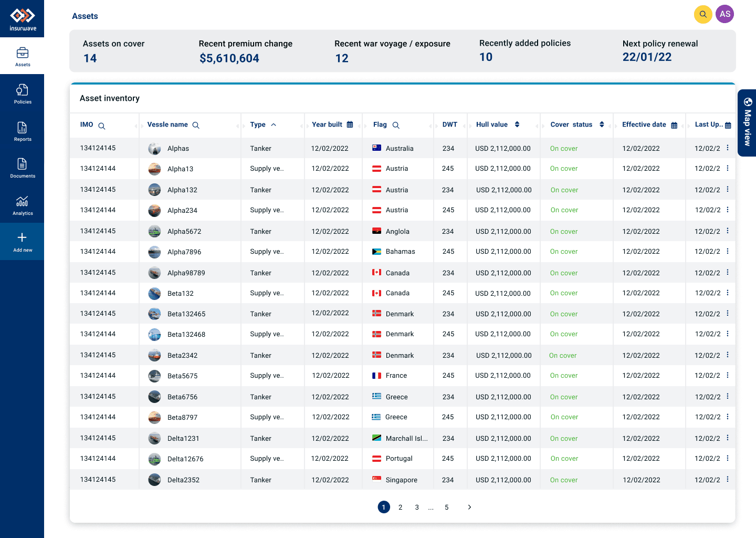Open row actions menu for Alpha98789
This screenshot has height=538, width=756.
pyautogui.click(x=728, y=272)
